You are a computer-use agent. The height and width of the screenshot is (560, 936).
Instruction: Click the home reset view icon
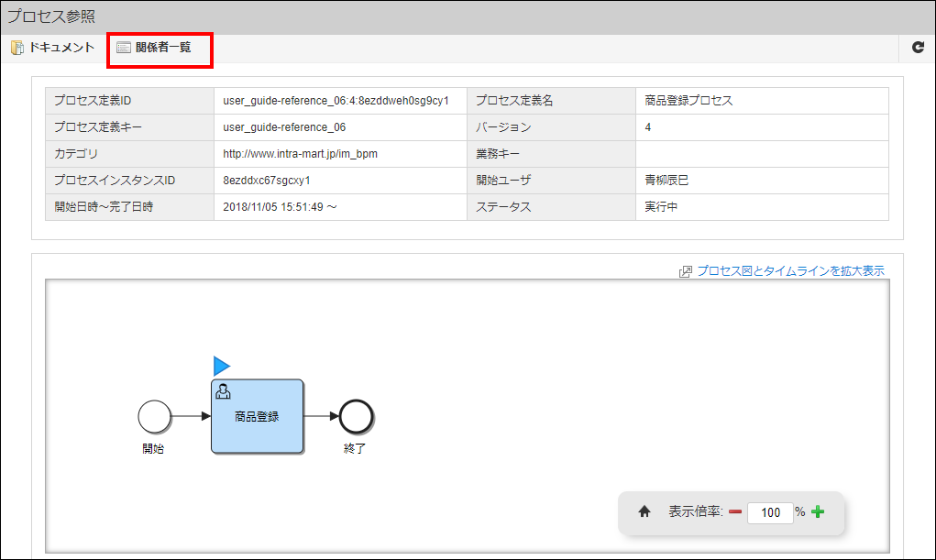644,512
